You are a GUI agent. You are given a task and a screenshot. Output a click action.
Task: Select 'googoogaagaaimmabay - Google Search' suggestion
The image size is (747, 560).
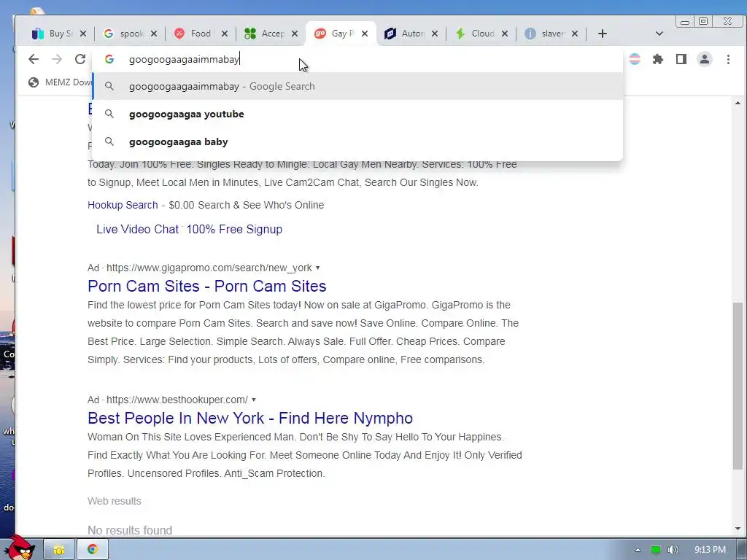pos(357,86)
